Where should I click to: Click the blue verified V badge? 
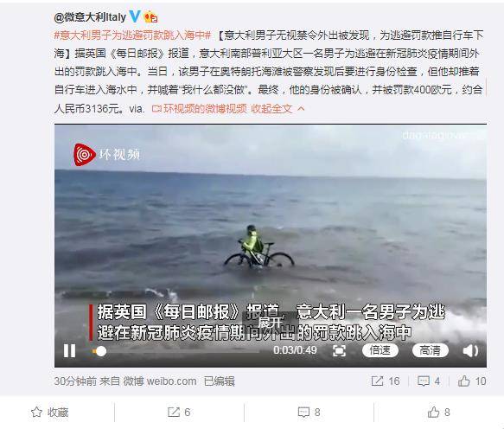tap(135, 16)
